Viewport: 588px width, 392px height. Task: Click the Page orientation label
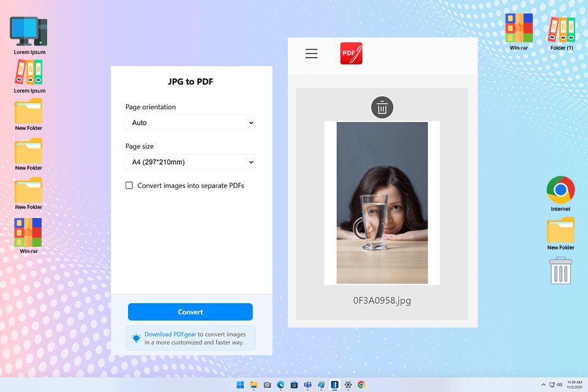coord(151,107)
